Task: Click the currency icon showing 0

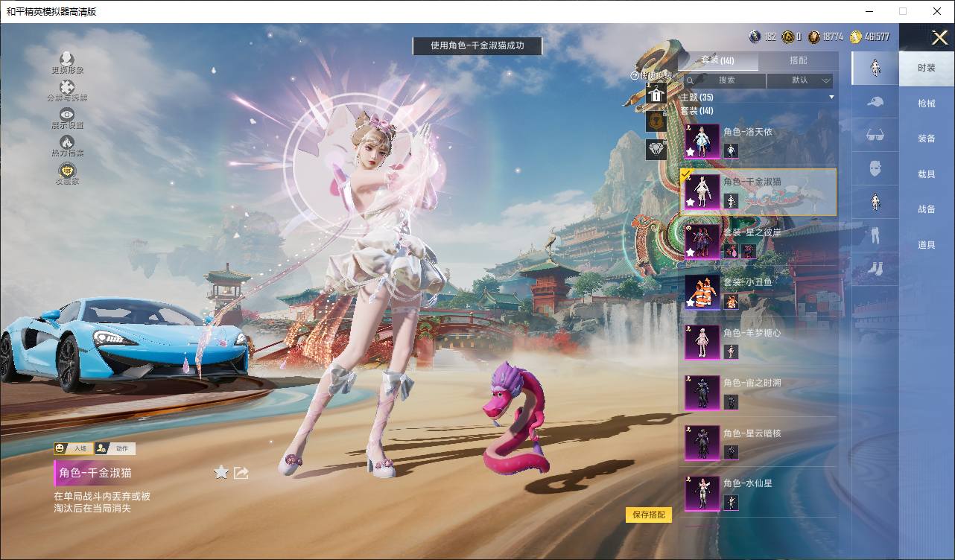Action: [x=787, y=36]
